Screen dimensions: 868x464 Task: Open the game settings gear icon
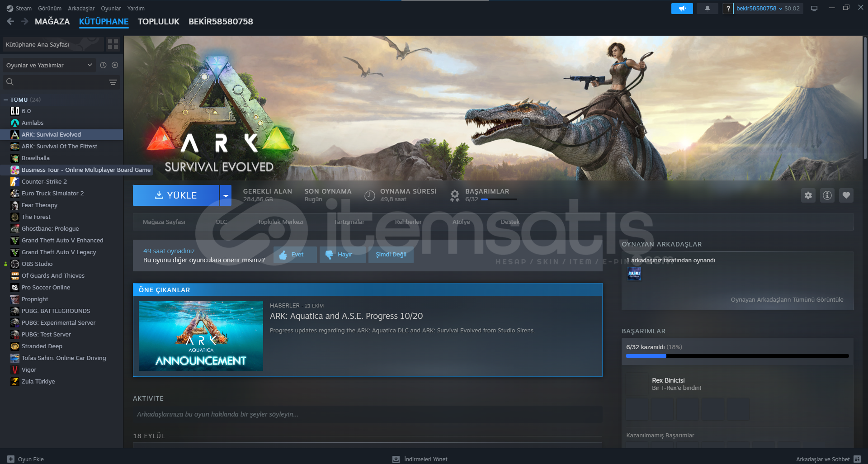point(808,195)
